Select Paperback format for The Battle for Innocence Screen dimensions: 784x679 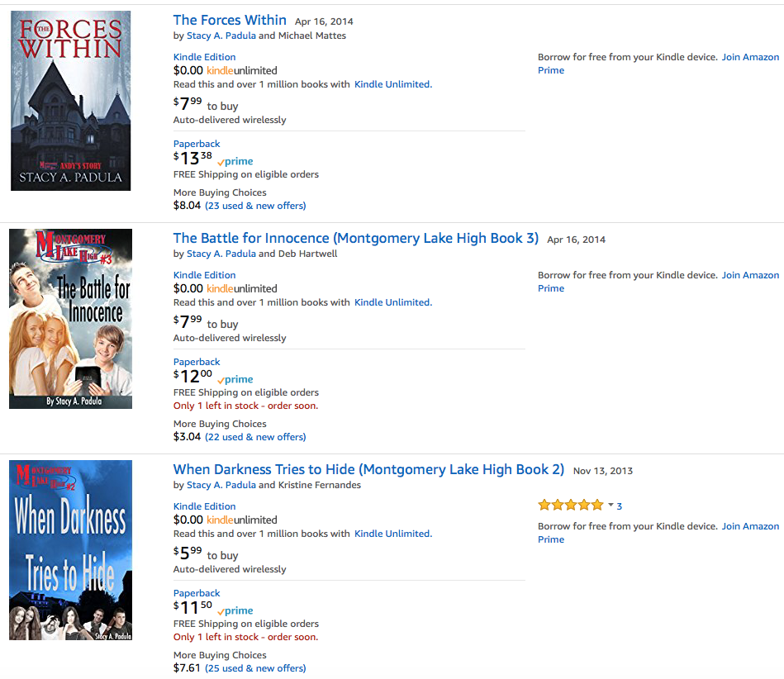[197, 362]
